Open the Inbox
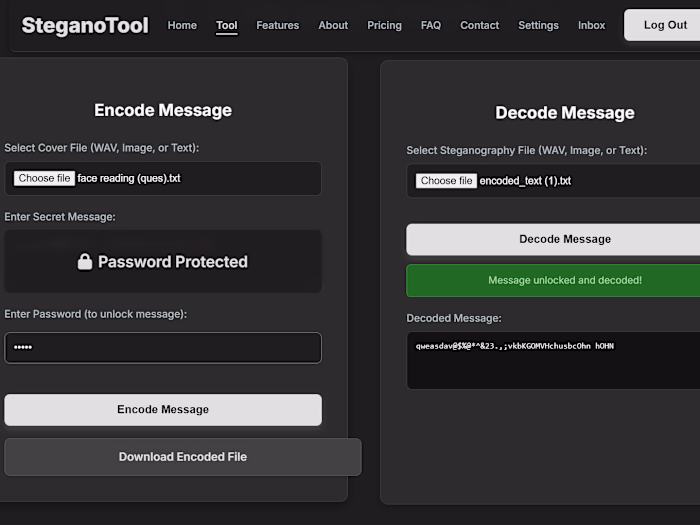The width and height of the screenshot is (700, 525). (592, 25)
